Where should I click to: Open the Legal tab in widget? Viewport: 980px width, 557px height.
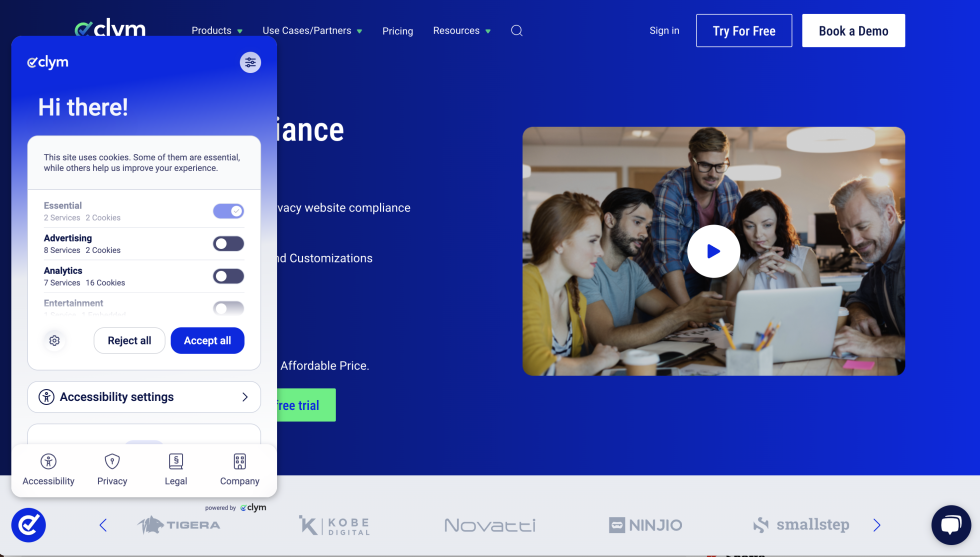pyautogui.click(x=176, y=469)
